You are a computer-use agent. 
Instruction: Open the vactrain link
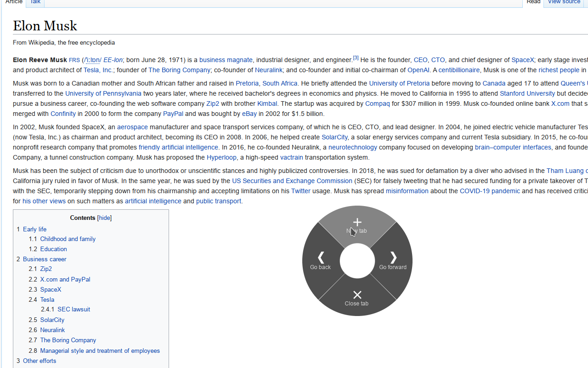[292, 157]
